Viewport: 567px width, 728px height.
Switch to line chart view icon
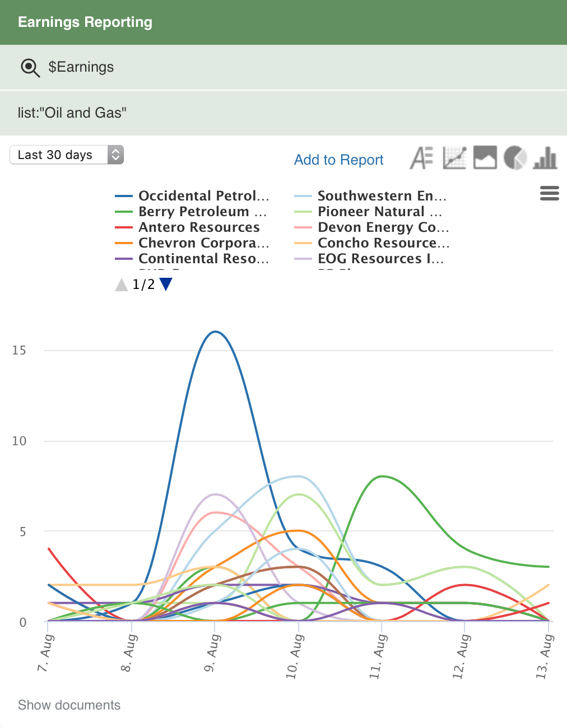tap(454, 158)
